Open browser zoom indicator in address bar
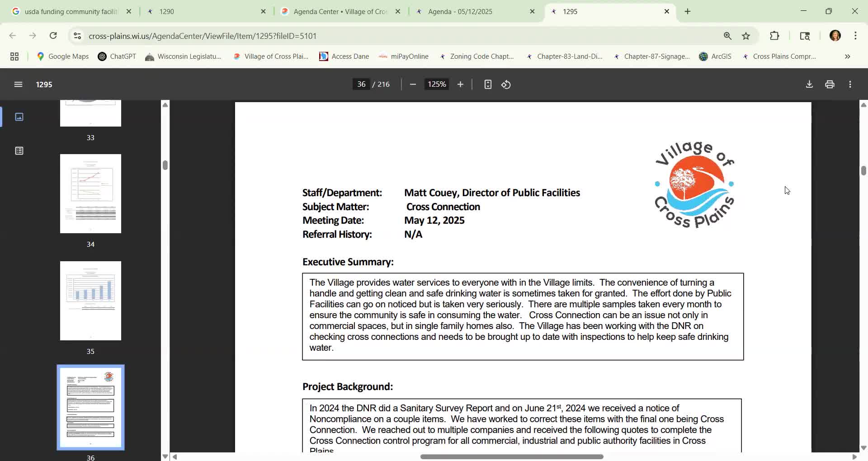Image resolution: width=868 pixels, height=461 pixels. tap(727, 36)
